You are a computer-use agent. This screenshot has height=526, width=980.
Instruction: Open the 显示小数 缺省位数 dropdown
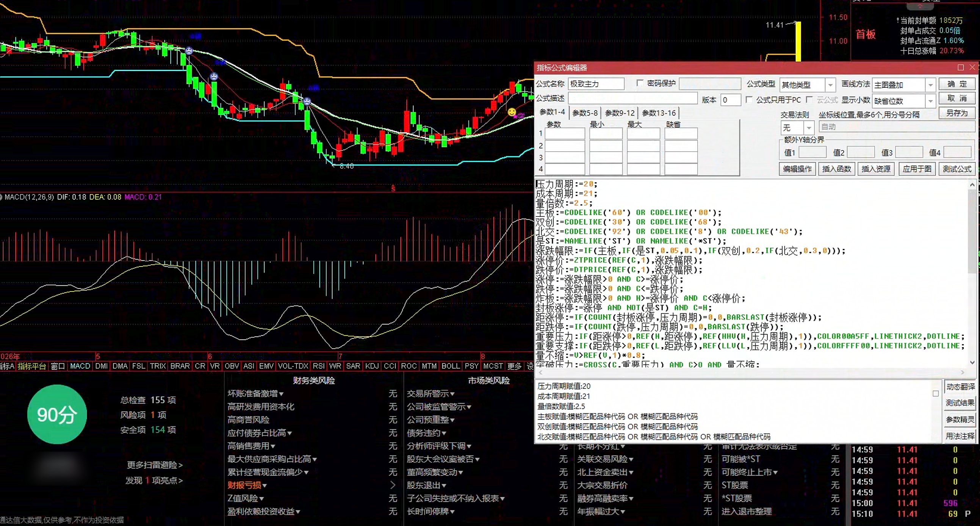click(930, 101)
